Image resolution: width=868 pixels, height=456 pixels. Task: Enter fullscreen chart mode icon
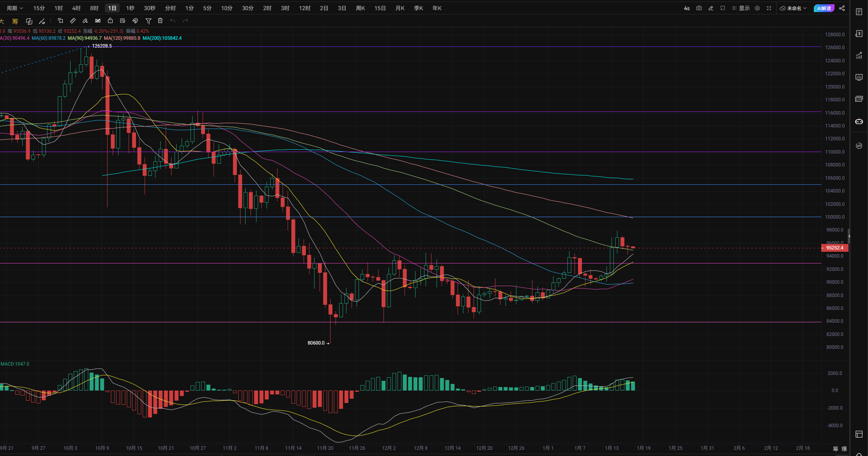coord(769,8)
